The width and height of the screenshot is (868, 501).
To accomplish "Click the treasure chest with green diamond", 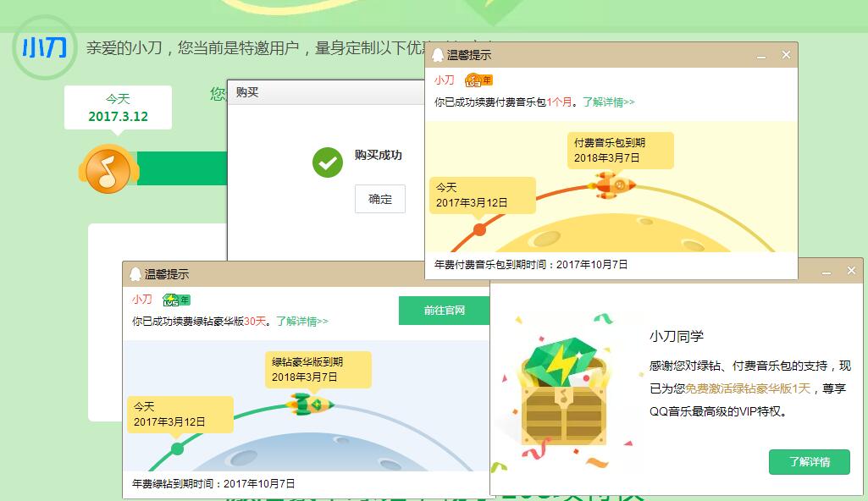I will [x=563, y=393].
